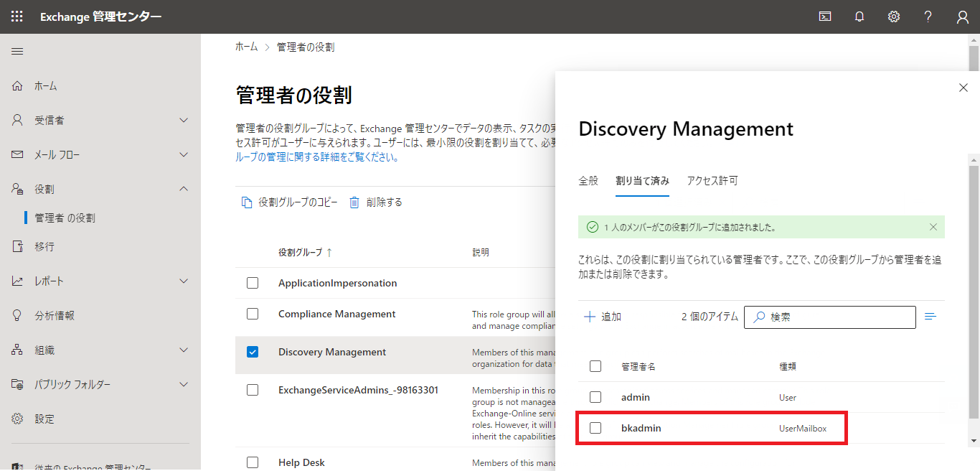Check the bkadmin member checkbox
This screenshot has height=471, width=980.
(x=595, y=428)
